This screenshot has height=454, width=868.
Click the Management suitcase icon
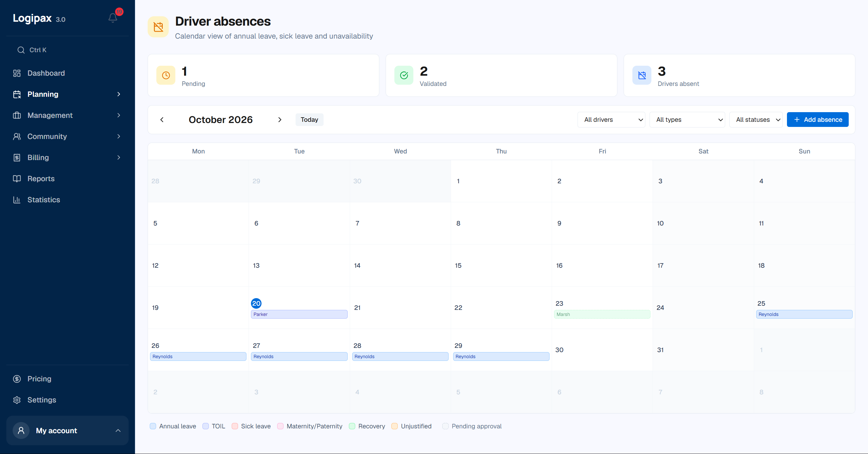pyautogui.click(x=17, y=115)
